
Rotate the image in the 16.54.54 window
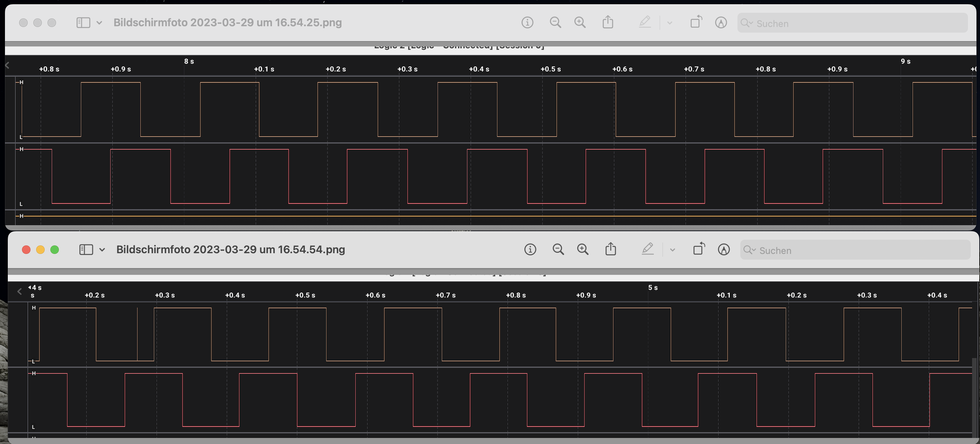click(x=699, y=249)
